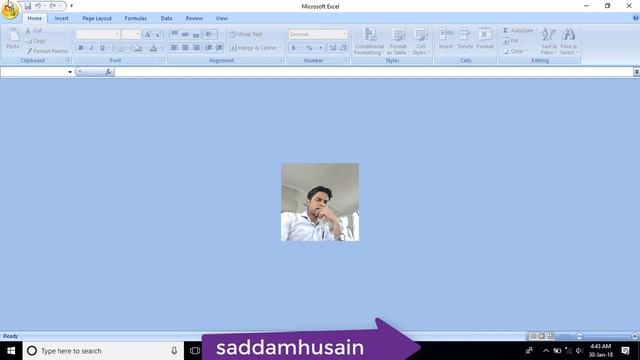Image resolution: width=640 pixels, height=360 pixels.
Task: Apply Percent Style
Action: coord(309,48)
